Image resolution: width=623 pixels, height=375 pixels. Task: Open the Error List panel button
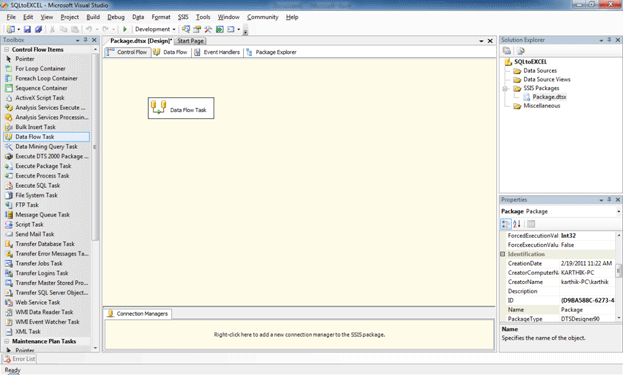(x=19, y=359)
